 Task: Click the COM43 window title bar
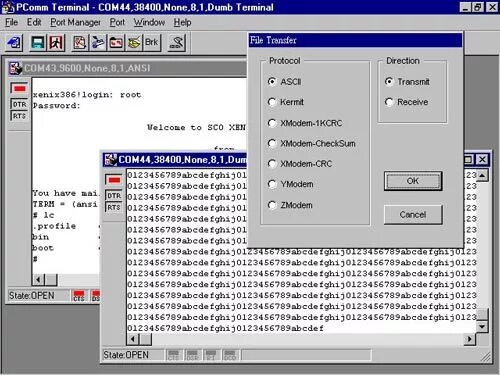pos(128,68)
